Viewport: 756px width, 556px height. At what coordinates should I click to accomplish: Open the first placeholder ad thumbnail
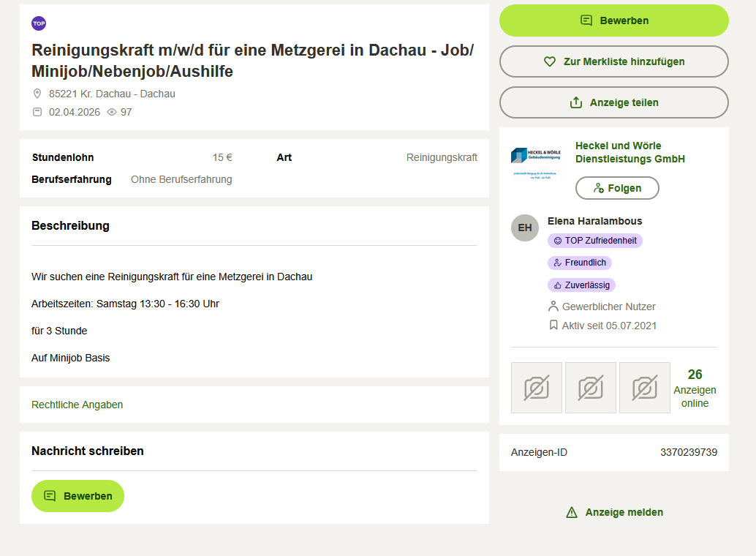(x=537, y=388)
